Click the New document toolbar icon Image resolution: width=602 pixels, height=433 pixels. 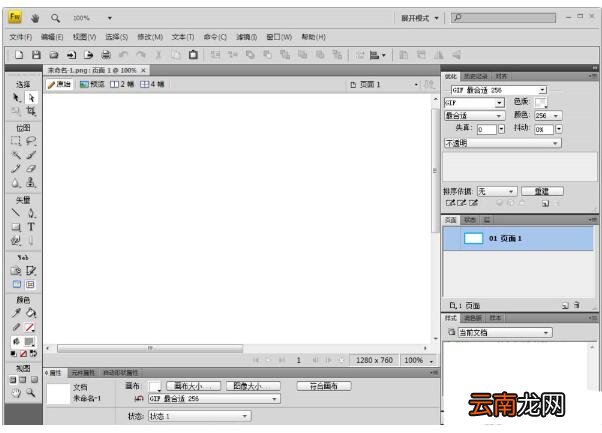[x=19, y=55]
